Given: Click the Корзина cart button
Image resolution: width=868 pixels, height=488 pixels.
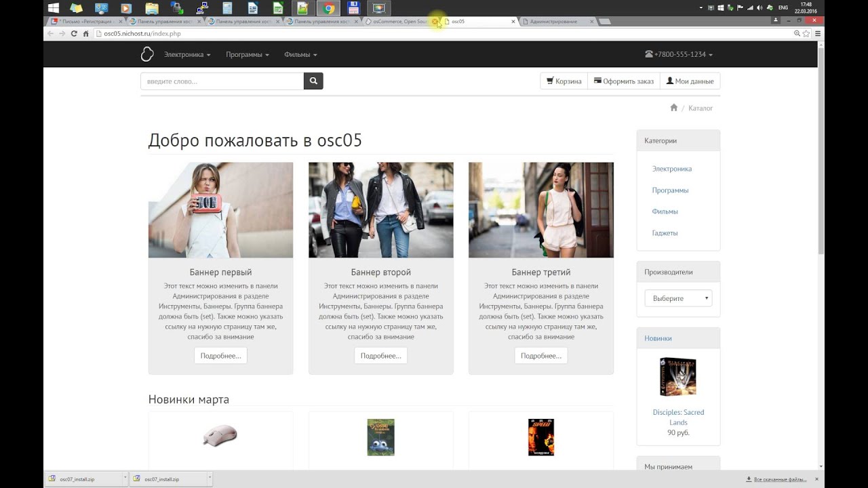Looking at the screenshot, I should [x=564, y=81].
